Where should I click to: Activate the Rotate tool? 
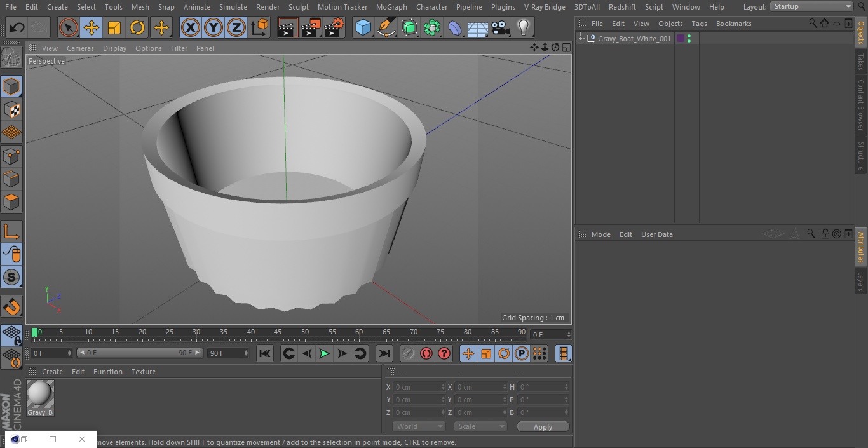(137, 27)
